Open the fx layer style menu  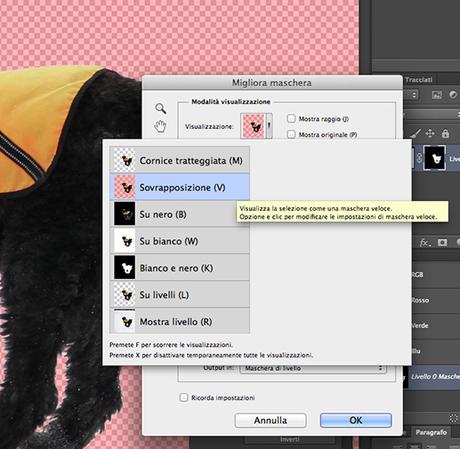point(424,243)
